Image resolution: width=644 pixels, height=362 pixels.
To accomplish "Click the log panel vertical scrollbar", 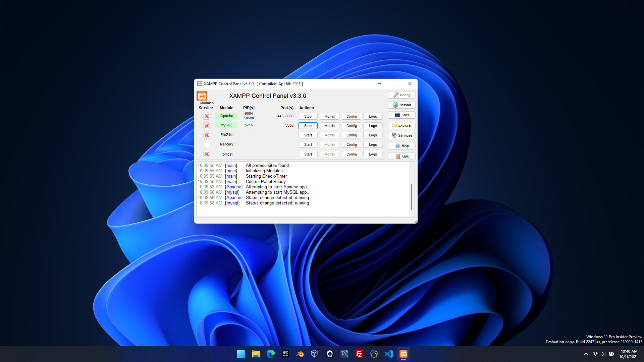I will 412,197.
